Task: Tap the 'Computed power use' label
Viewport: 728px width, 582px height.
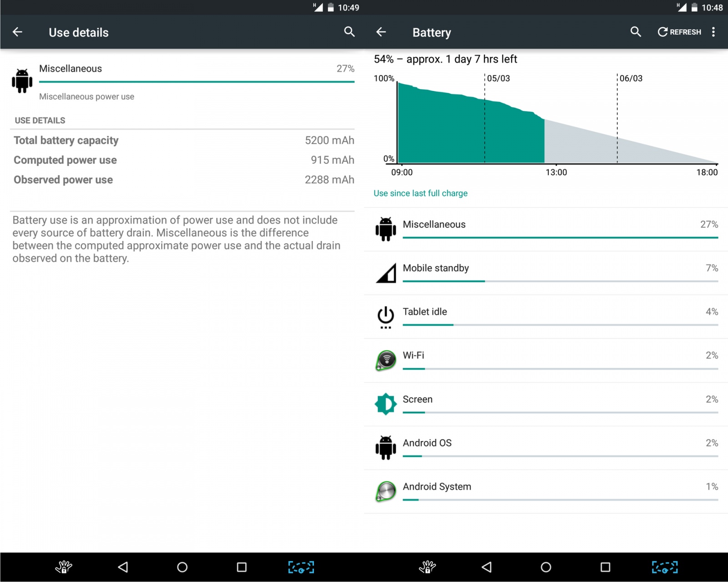Action: click(x=65, y=160)
